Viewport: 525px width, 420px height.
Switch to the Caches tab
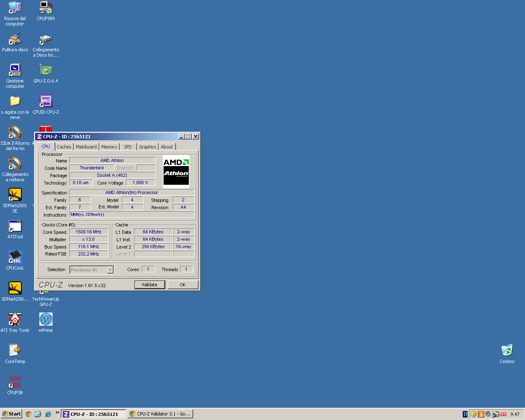(64, 147)
